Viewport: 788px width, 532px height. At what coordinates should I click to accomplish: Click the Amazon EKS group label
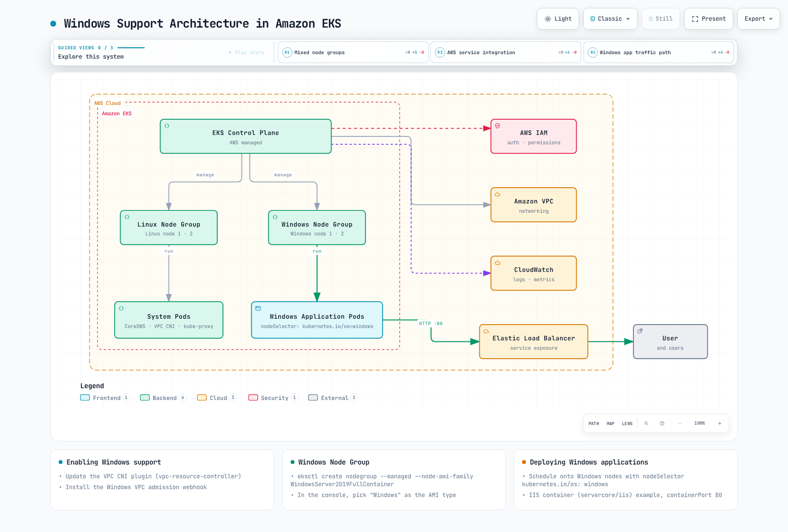coord(117,114)
